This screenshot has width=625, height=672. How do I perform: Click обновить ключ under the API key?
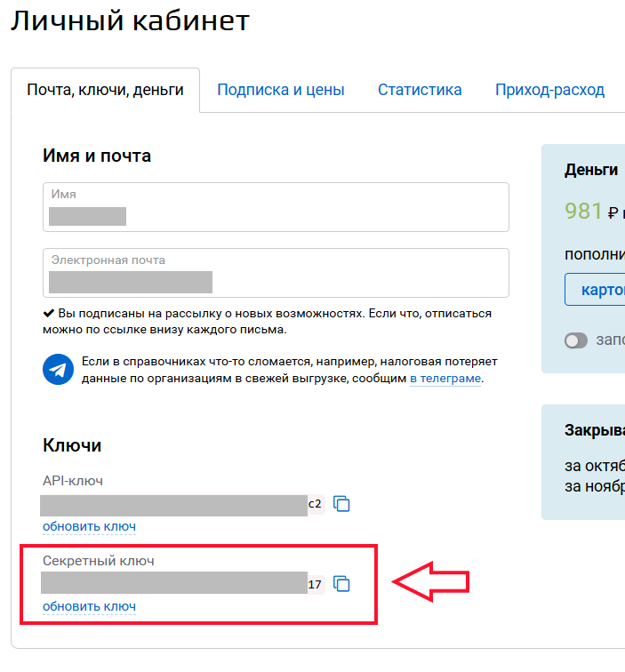[89, 526]
